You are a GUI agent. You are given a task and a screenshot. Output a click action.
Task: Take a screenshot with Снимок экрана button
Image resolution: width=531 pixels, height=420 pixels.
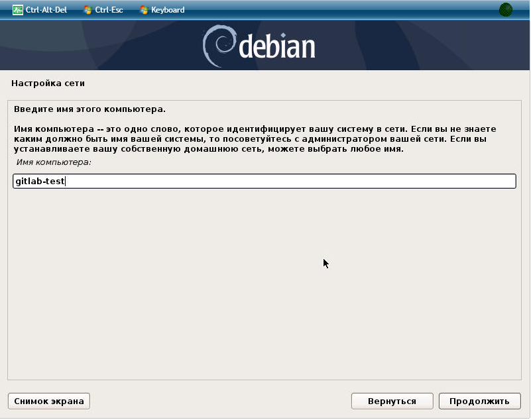(x=49, y=401)
